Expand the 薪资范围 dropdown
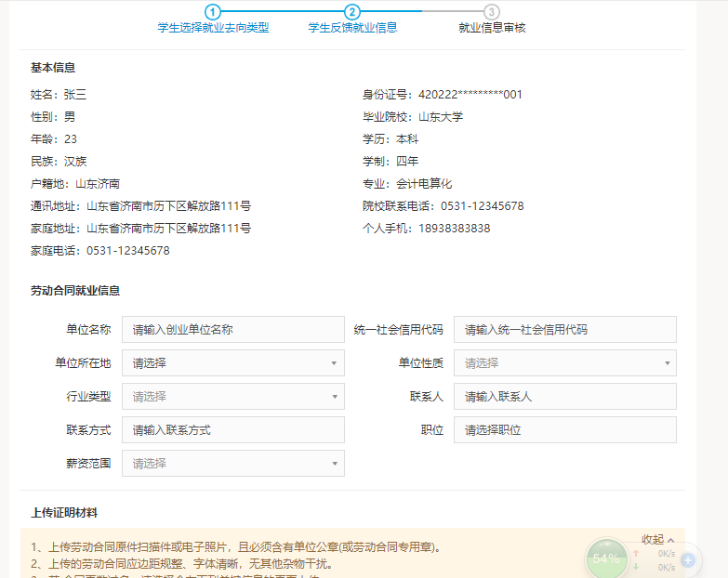This screenshot has height=578, width=728. click(232, 464)
